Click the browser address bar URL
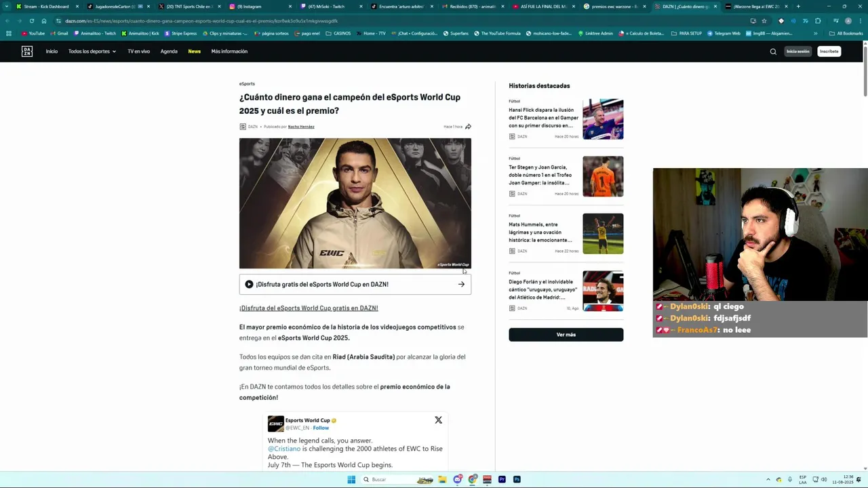 (x=201, y=21)
